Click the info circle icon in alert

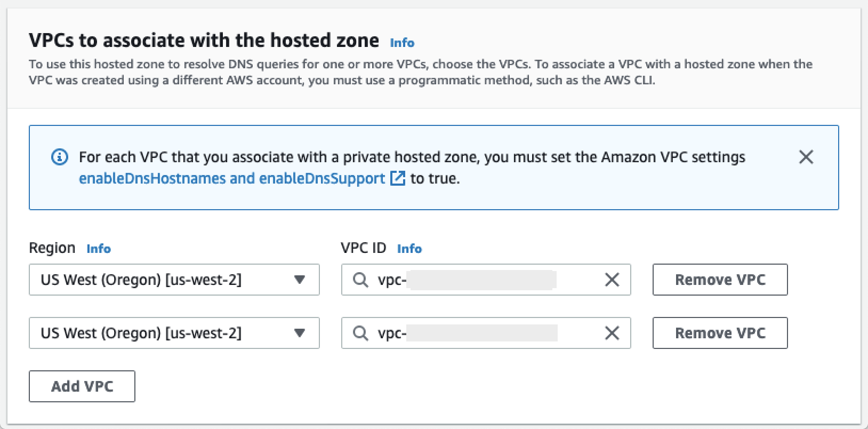tap(60, 157)
